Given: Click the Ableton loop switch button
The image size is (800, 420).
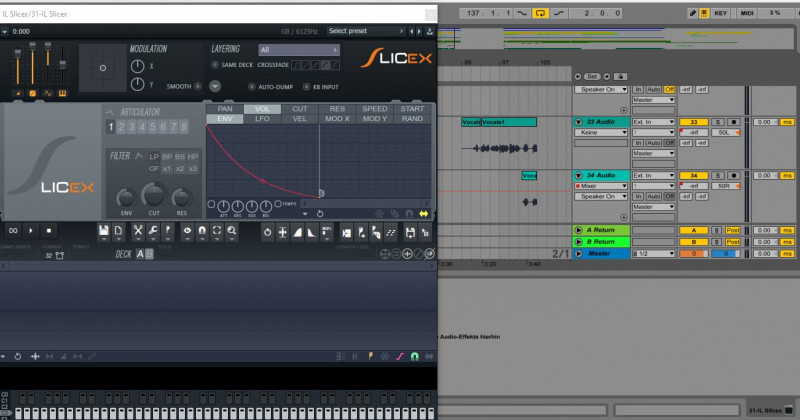Looking at the screenshot, I should (541, 13).
